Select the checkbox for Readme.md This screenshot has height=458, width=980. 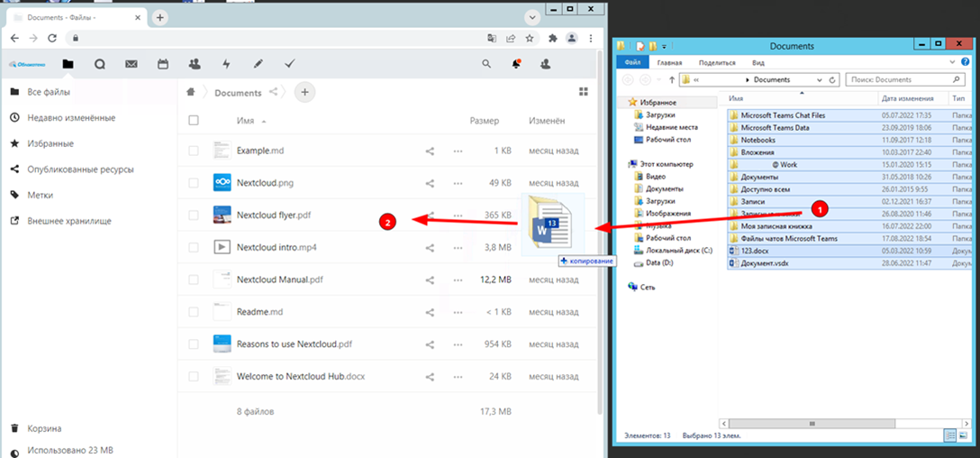click(x=194, y=312)
